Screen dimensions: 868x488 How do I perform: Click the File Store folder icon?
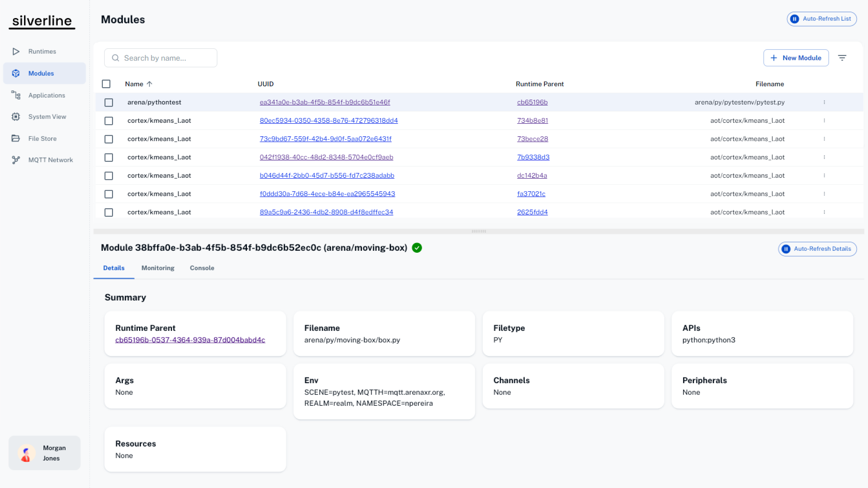pos(16,139)
